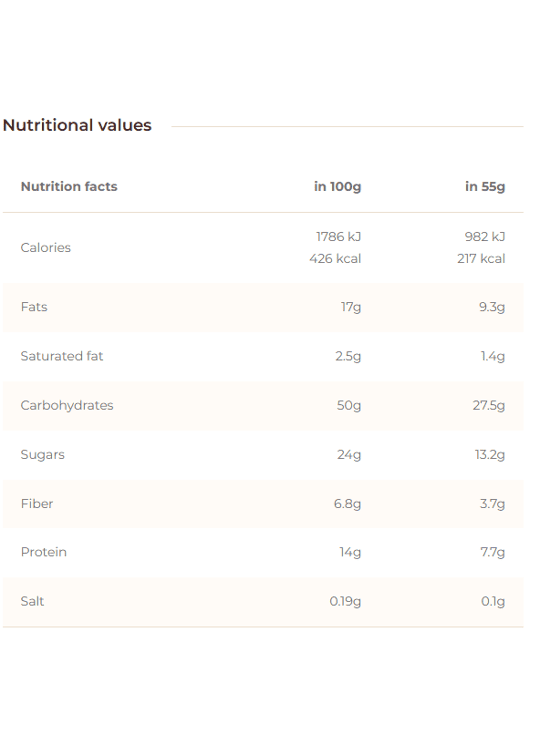Click the Fiber row label
The width and height of the screenshot is (540, 740).
pos(37,504)
